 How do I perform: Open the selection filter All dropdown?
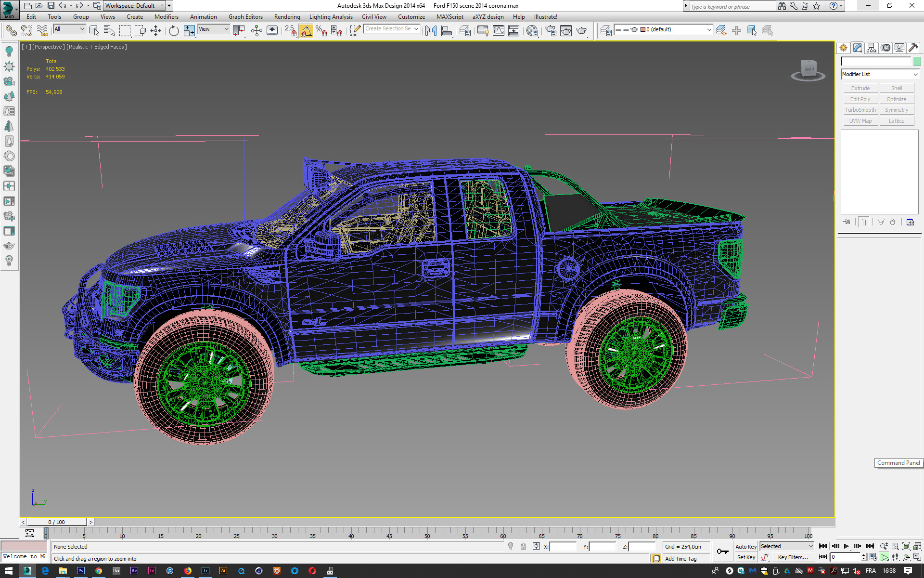click(x=69, y=29)
